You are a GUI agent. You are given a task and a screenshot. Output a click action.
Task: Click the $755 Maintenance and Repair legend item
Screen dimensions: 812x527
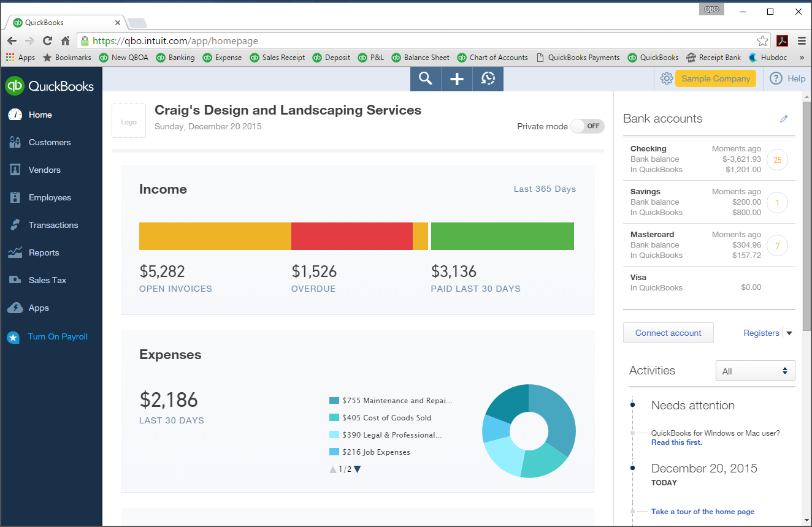(391, 401)
